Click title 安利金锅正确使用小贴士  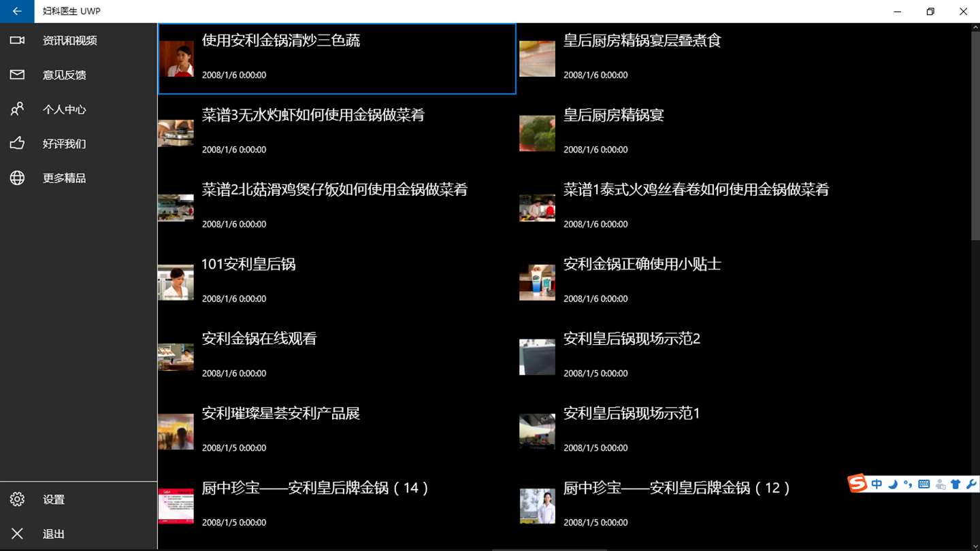[642, 264]
